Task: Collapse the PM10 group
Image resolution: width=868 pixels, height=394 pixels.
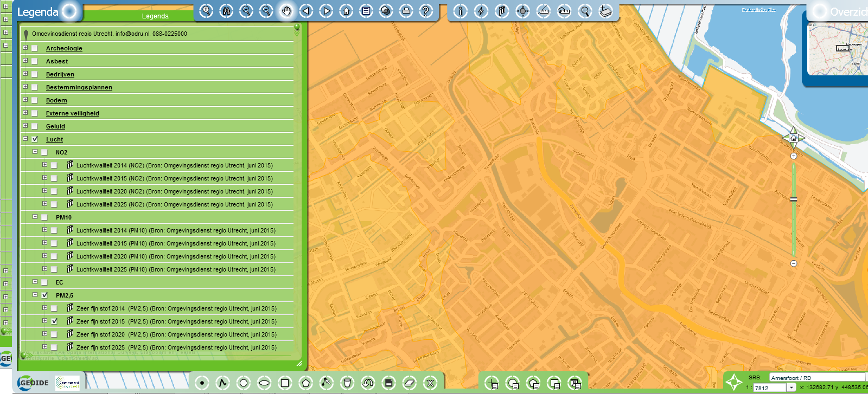Action: pos(35,217)
